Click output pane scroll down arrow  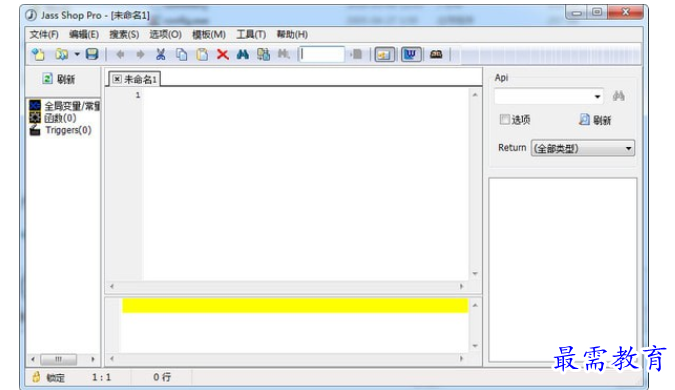tap(475, 346)
